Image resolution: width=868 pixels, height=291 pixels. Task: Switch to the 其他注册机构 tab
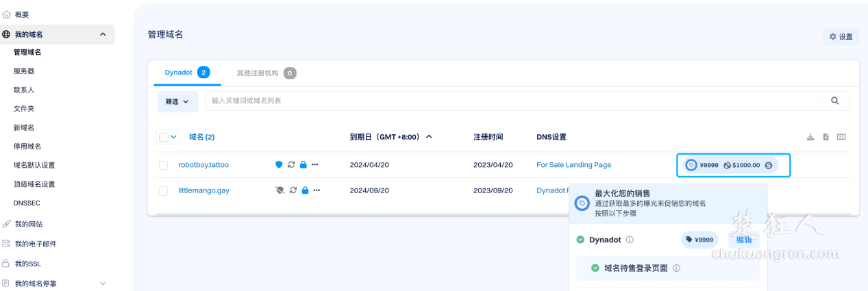click(265, 73)
